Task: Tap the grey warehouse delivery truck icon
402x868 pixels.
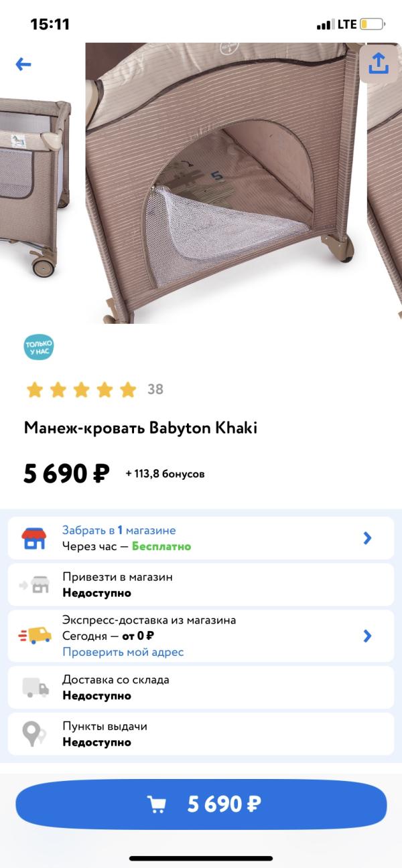Action: 36,687
